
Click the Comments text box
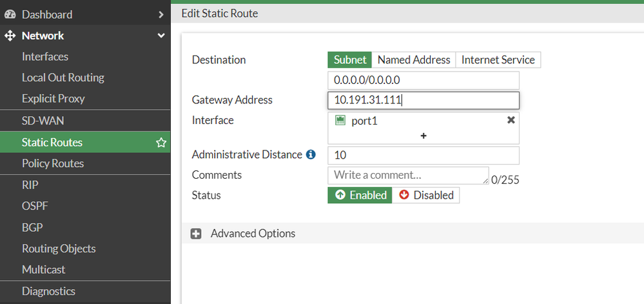pyautogui.click(x=407, y=175)
